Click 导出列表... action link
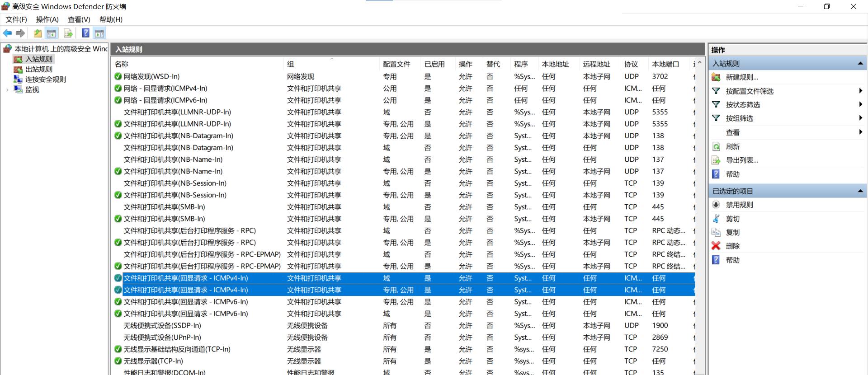This screenshot has height=375, width=868. 742,160
